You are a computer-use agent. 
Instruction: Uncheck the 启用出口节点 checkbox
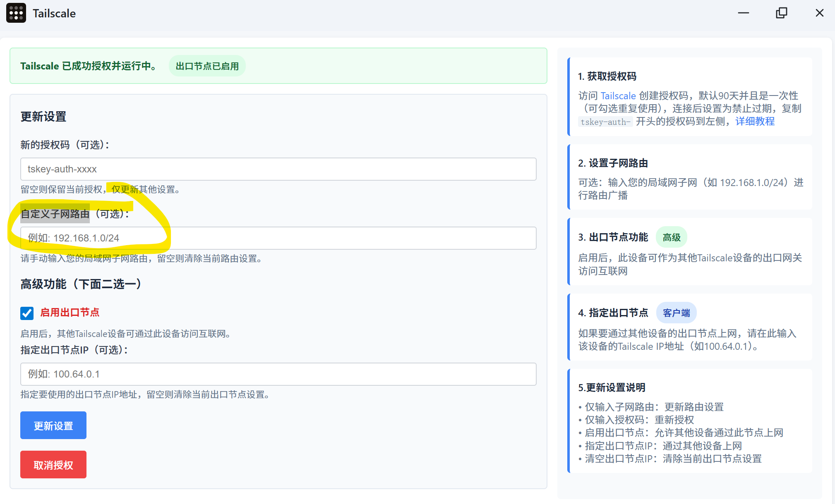[27, 313]
